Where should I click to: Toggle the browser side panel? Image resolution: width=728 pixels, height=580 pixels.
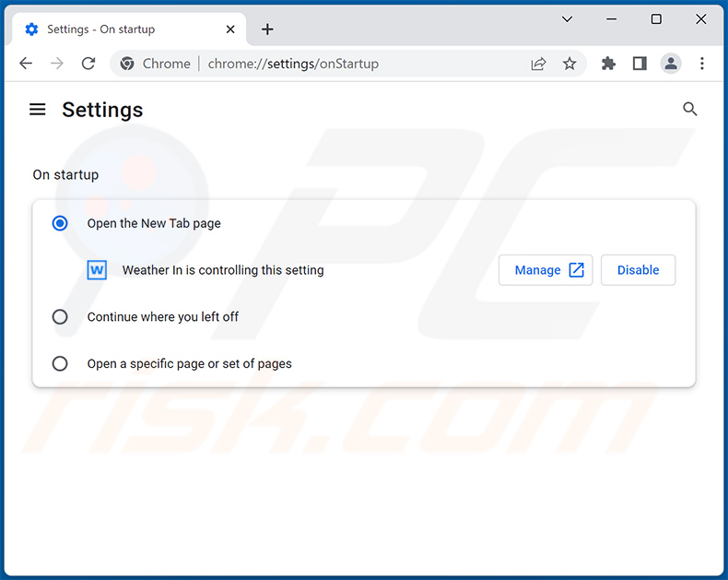pyautogui.click(x=640, y=64)
